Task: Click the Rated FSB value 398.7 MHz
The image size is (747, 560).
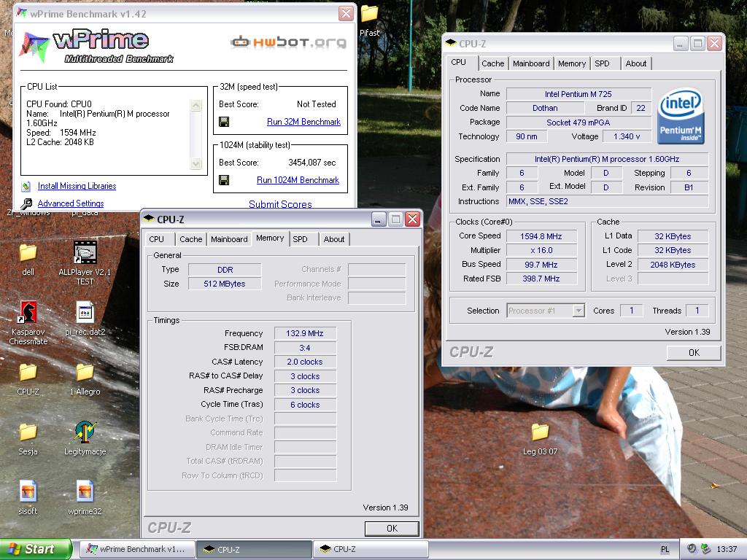Action: click(x=541, y=279)
